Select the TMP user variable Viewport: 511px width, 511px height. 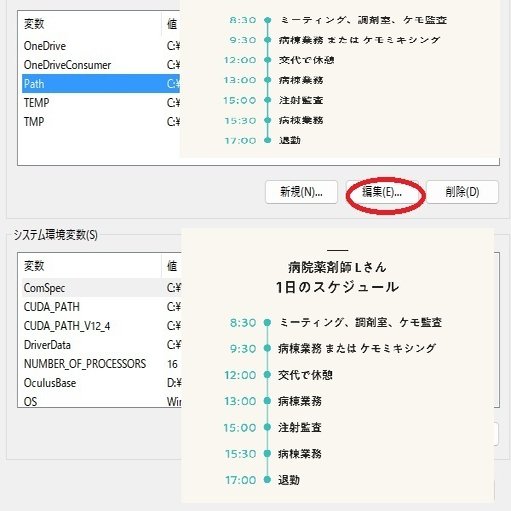pos(101,122)
